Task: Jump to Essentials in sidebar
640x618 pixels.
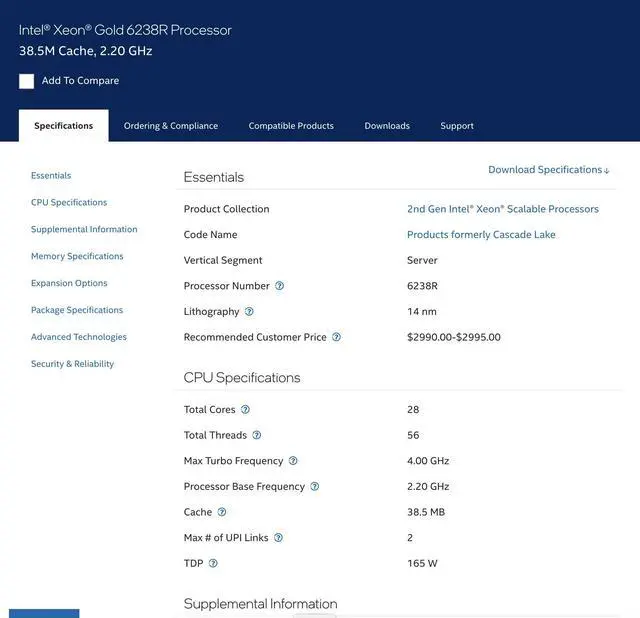Action: pyautogui.click(x=51, y=176)
